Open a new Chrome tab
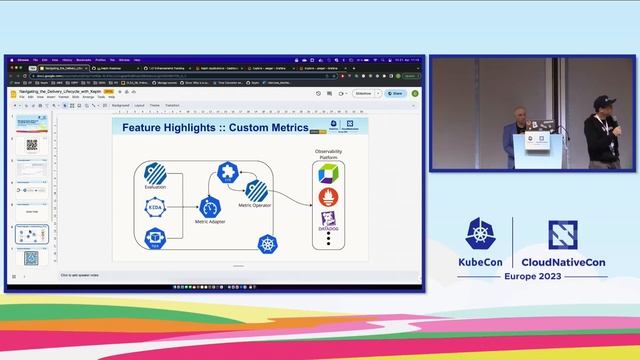640x360 pixels. click(353, 68)
